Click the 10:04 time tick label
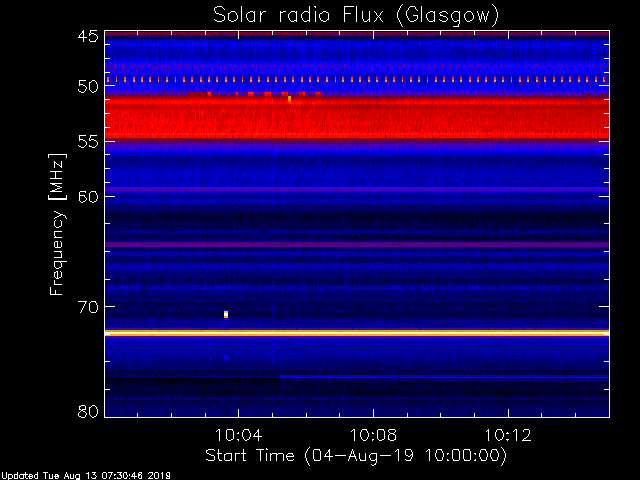The height and width of the screenshot is (480, 640). [238, 435]
